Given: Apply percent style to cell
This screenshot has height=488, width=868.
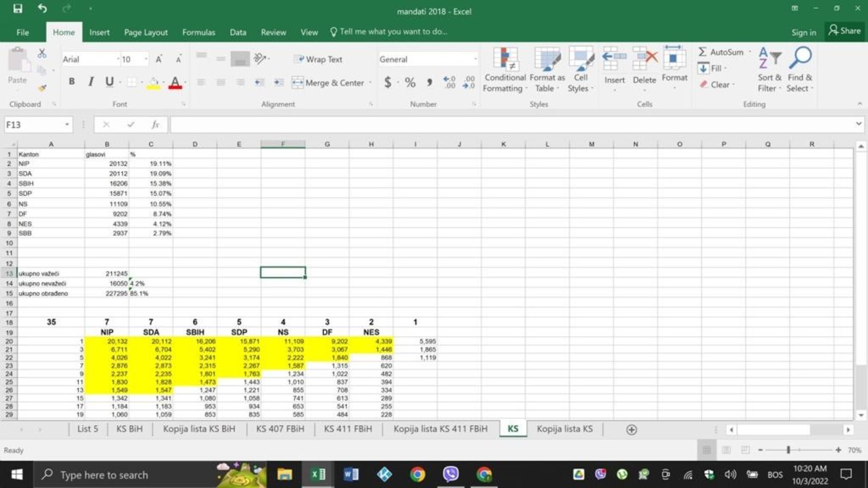Looking at the screenshot, I should (410, 83).
